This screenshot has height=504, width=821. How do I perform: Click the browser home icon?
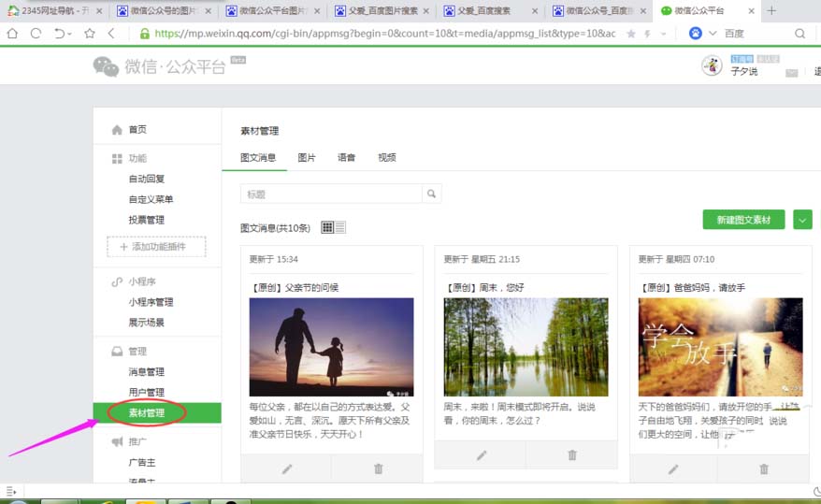pyautogui.click(x=12, y=34)
